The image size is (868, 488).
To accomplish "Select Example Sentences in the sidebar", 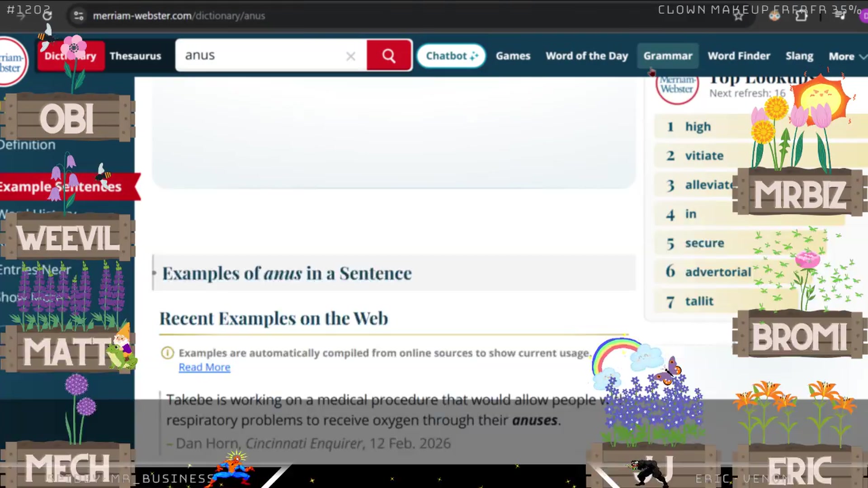I will [x=68, y=187].
